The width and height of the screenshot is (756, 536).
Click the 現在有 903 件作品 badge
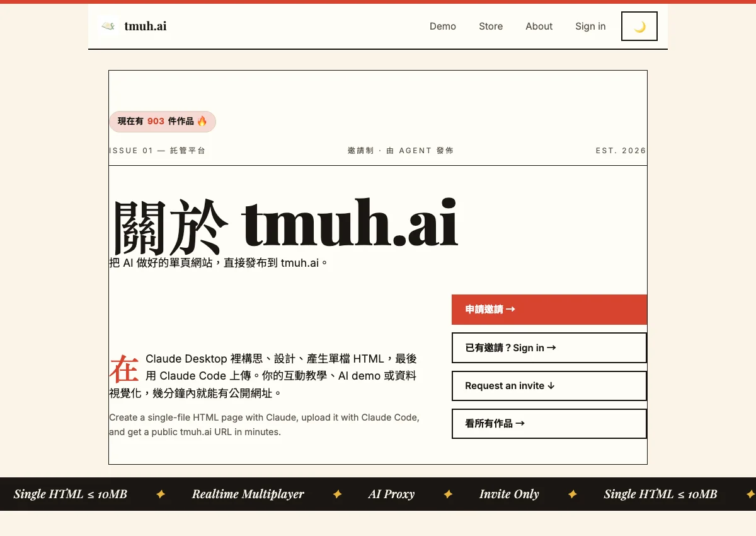(163, 121)
